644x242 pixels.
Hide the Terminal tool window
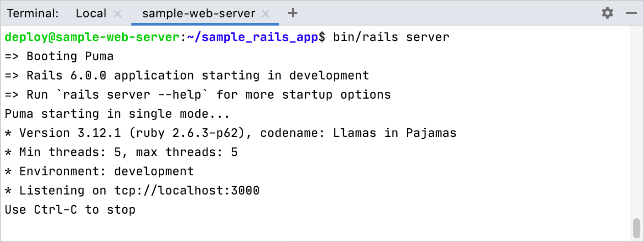[631, 13]
